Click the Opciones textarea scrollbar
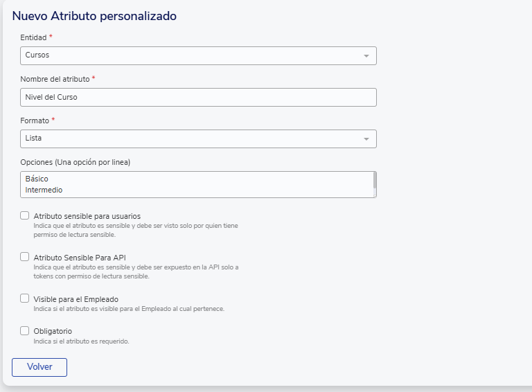 pyautogui.click(x=375, y=181)
